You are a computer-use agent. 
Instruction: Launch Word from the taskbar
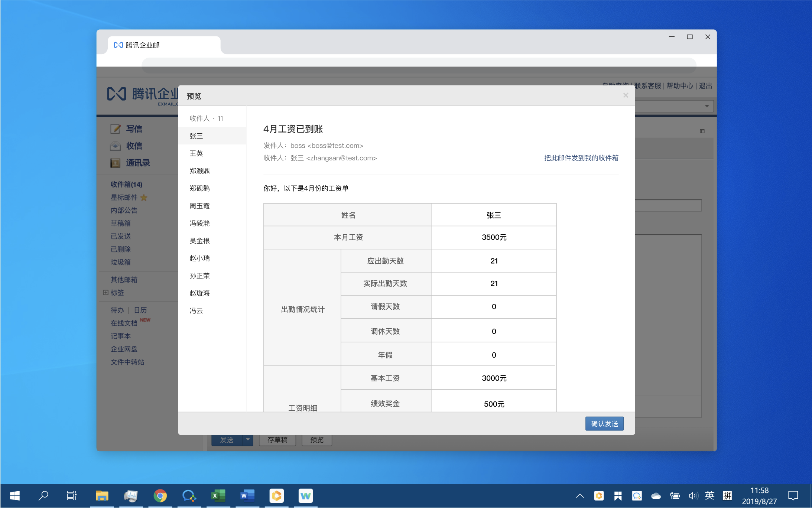click(x=247, y=496)
